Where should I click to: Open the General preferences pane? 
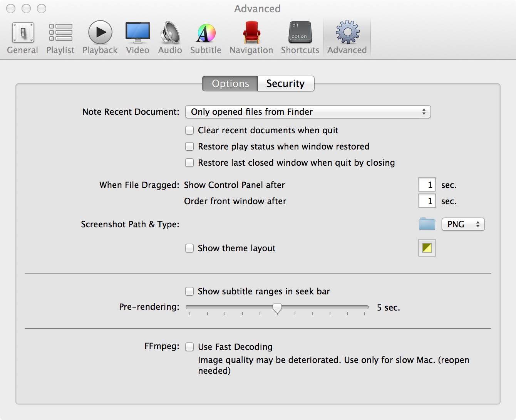[22, 38]
